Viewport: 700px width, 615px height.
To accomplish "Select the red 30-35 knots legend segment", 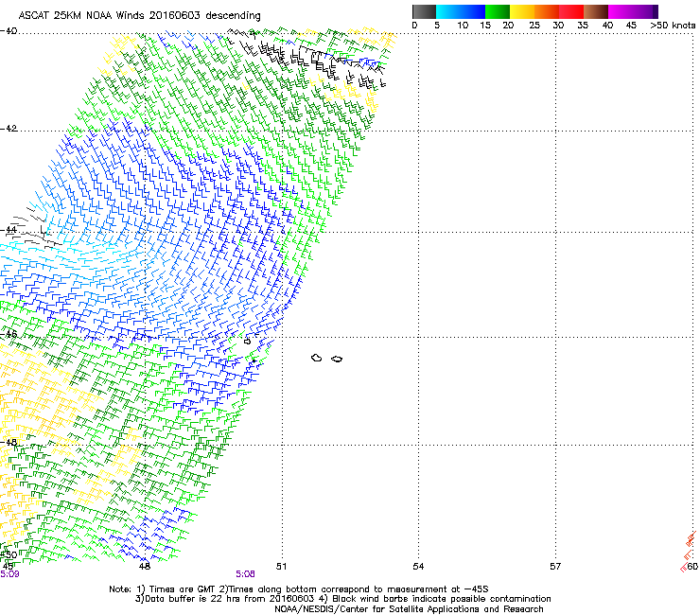I will [571, 11].
